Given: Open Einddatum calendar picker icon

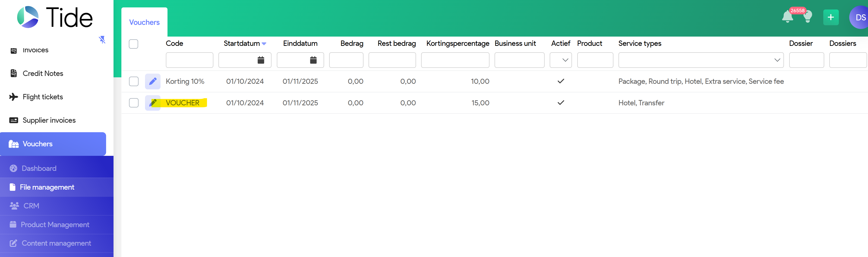Looking at the screenshot, I should click(313, 60).
